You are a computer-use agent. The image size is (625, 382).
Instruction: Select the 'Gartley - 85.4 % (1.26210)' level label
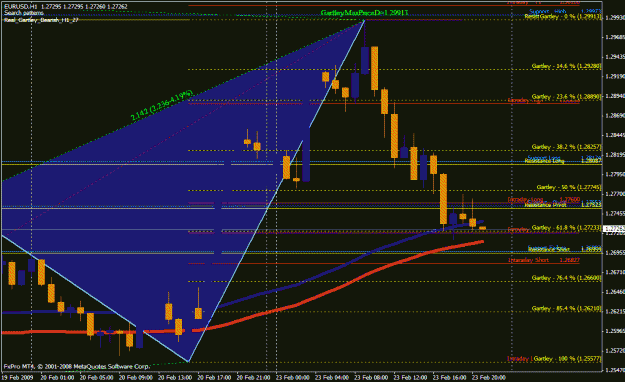point(566,308)
